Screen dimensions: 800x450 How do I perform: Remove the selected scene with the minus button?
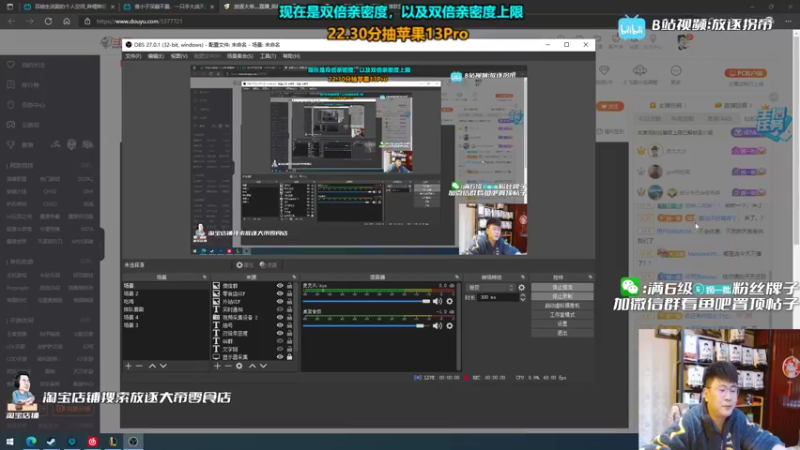[139, 366]
